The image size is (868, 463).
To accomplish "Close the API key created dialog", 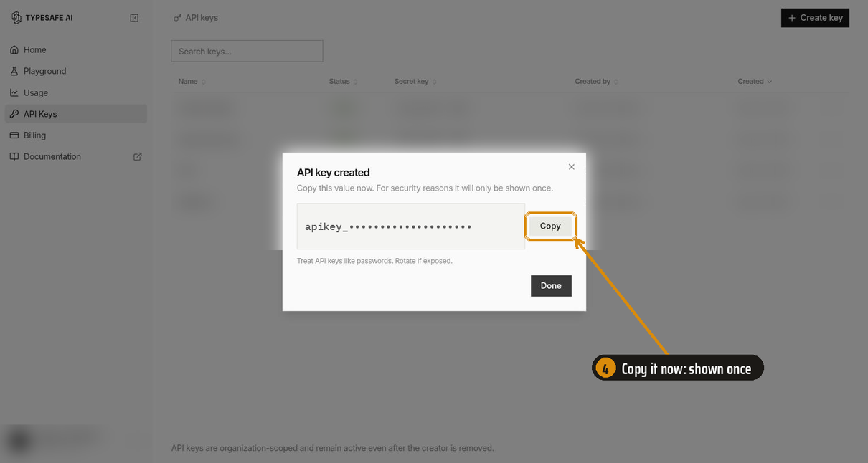I will pos(572,167).
